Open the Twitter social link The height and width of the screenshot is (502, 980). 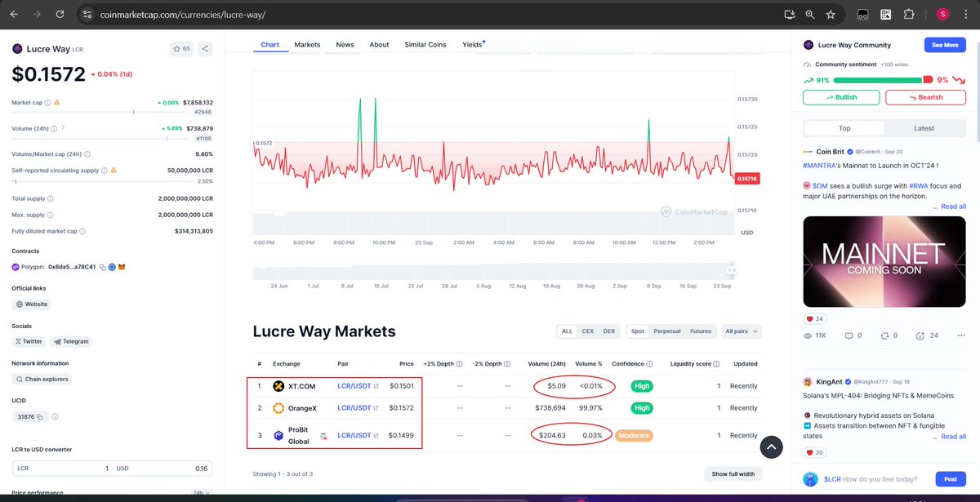point(29,341)
